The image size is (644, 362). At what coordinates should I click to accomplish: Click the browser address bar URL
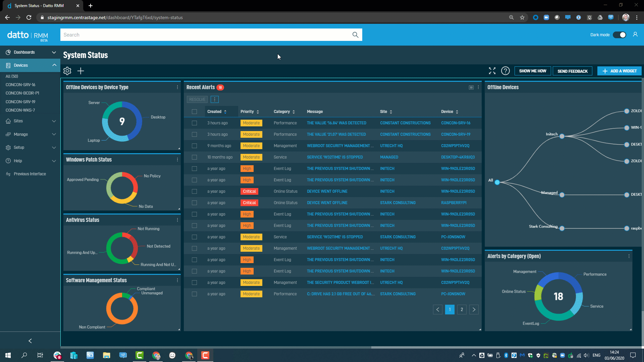click(x=115, y=17)
